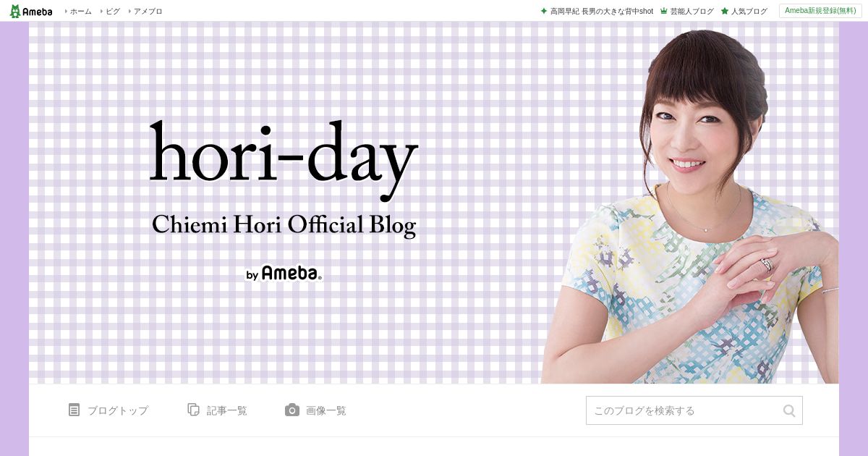Open the 記事一覧 list icon

point(193,410)
